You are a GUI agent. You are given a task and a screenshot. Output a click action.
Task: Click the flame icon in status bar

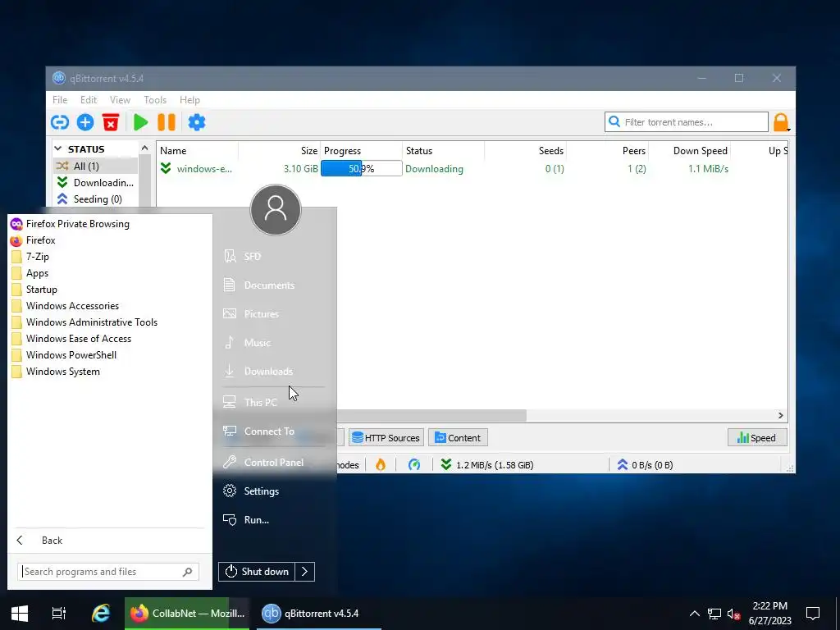point(381,464)
